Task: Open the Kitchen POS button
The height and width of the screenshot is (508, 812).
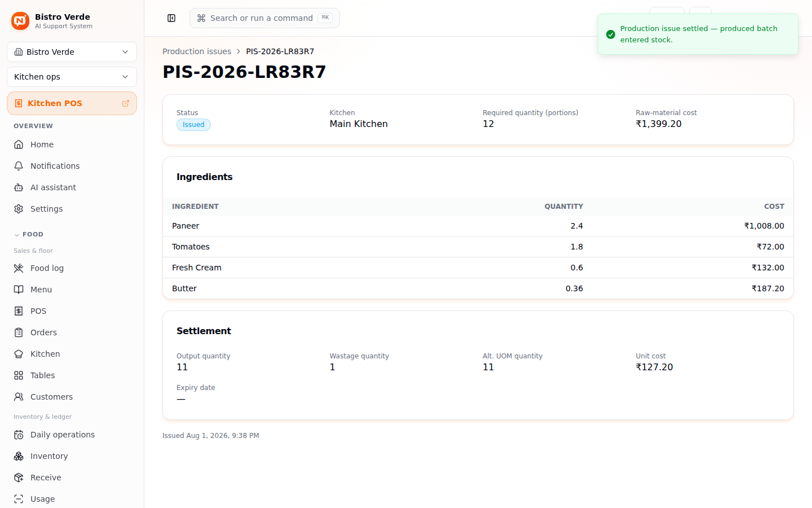Action: coord(72,103)
